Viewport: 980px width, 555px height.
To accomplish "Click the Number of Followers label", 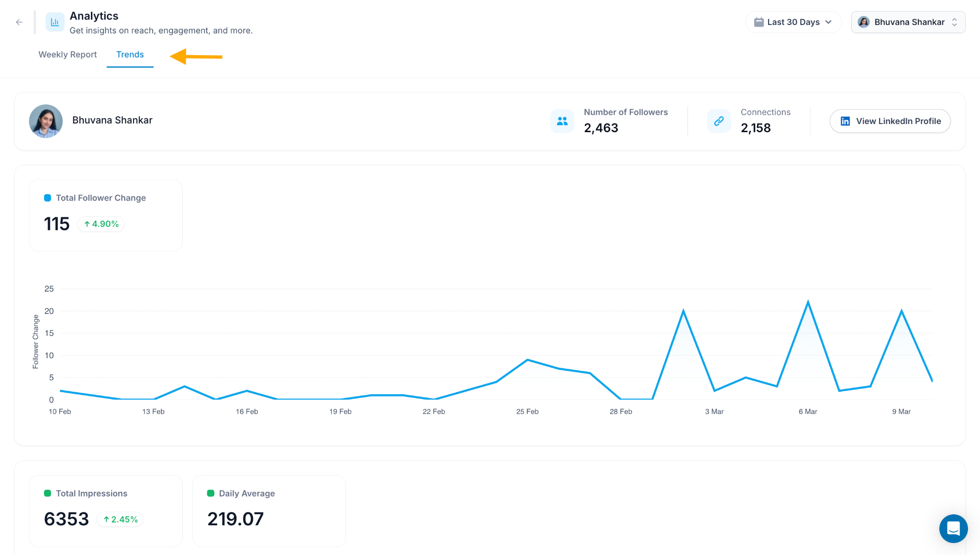I will tap(626, 112).
